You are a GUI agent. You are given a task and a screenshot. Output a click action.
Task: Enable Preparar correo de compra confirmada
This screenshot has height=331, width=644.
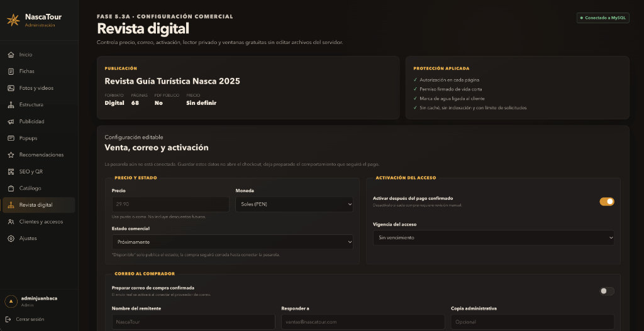pyautogui.click(x=607, y=291)
